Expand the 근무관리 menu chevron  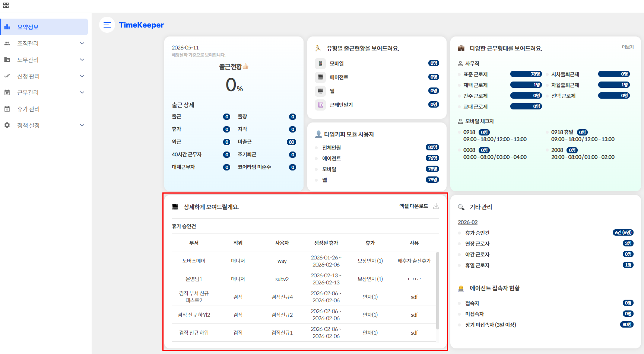tap(82, 92)
